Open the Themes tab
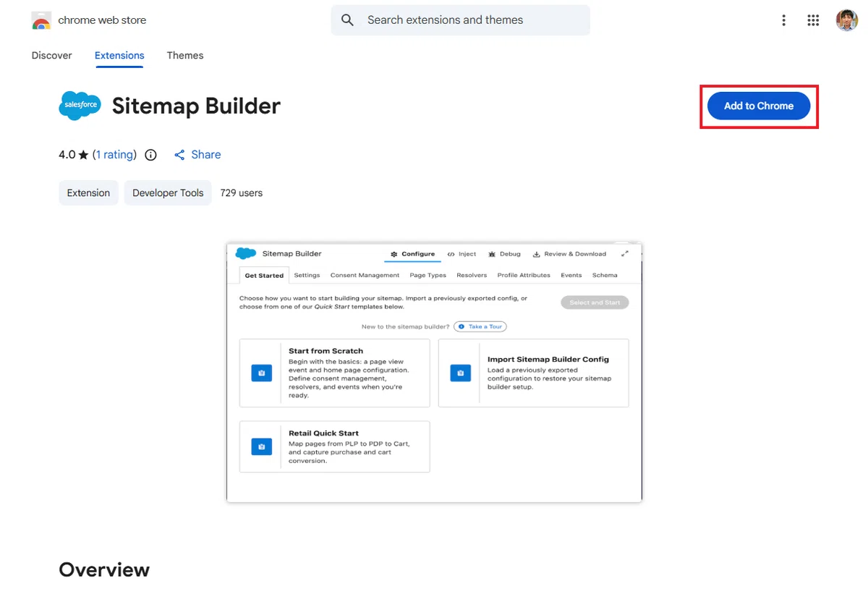Screen dimensions: 868x610 point(185,56)
